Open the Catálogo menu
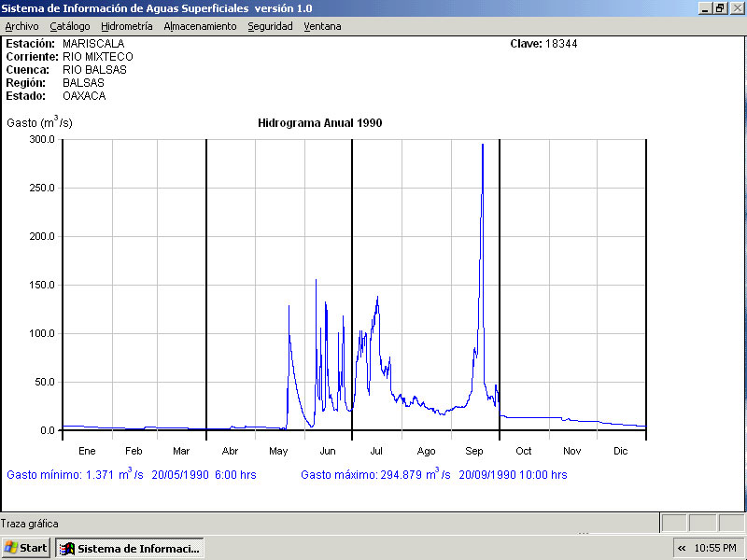Viewport: 747px width, 560px height. tap(70, 26)
